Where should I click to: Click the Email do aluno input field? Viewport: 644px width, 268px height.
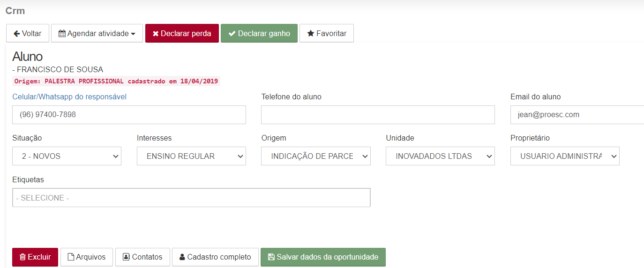click(x=577, y=115)
